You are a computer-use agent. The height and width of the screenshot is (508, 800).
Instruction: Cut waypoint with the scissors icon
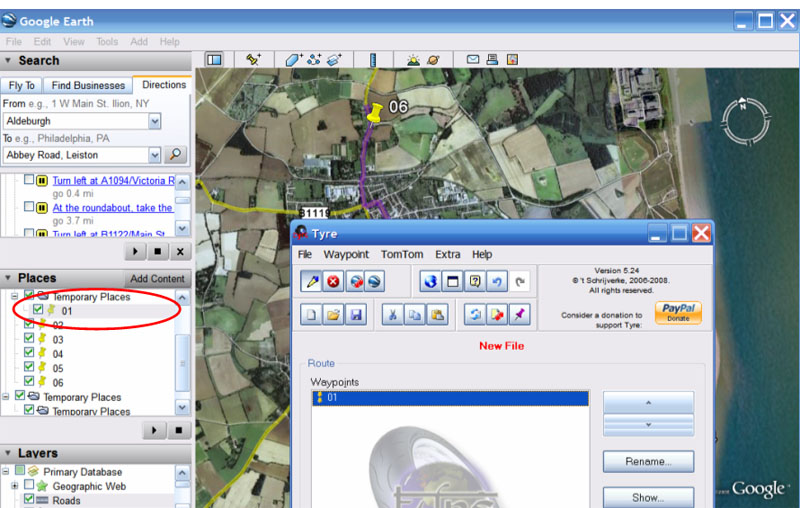(x=392, y=315)
